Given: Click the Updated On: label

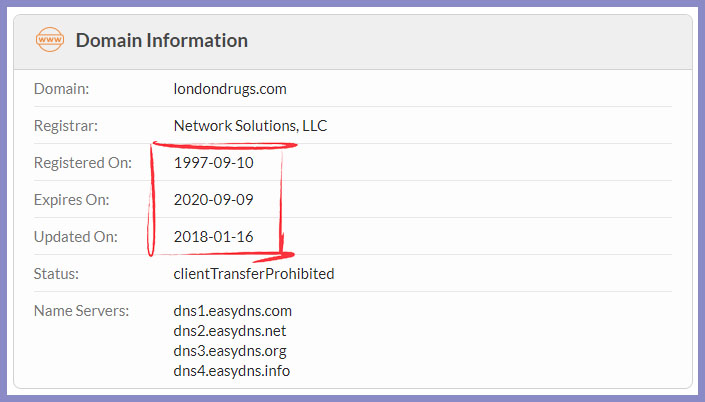Looking at the screenshot, I should 76,237.
